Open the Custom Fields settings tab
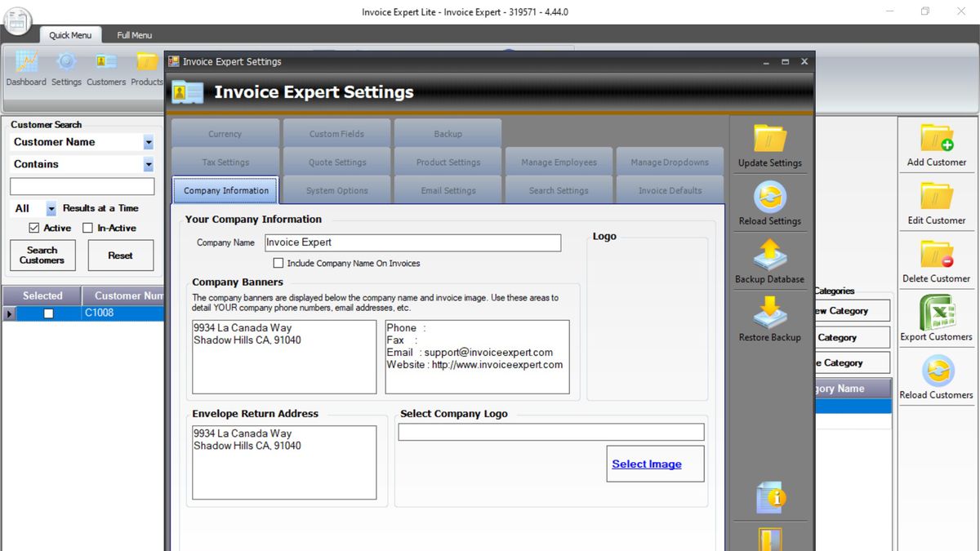Image resolution: width=980 pixels, height=551 pixels. click(x=336, y=133)
